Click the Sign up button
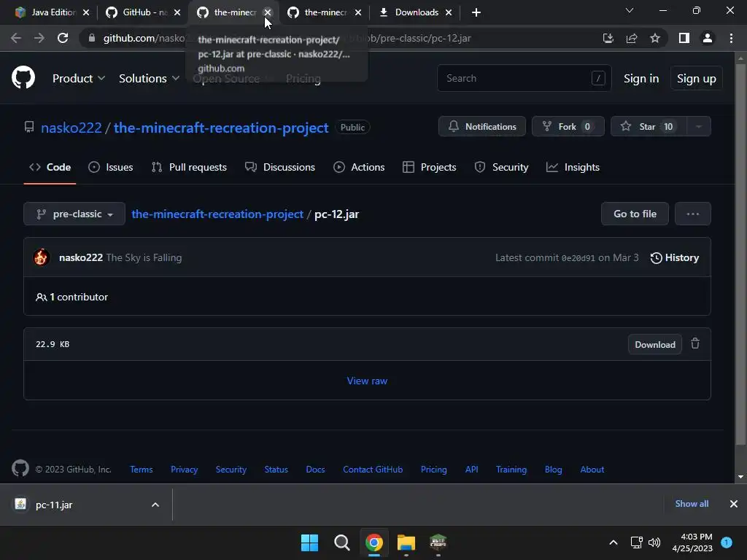This screenshot has height=560, width=747. pos(696,78)
